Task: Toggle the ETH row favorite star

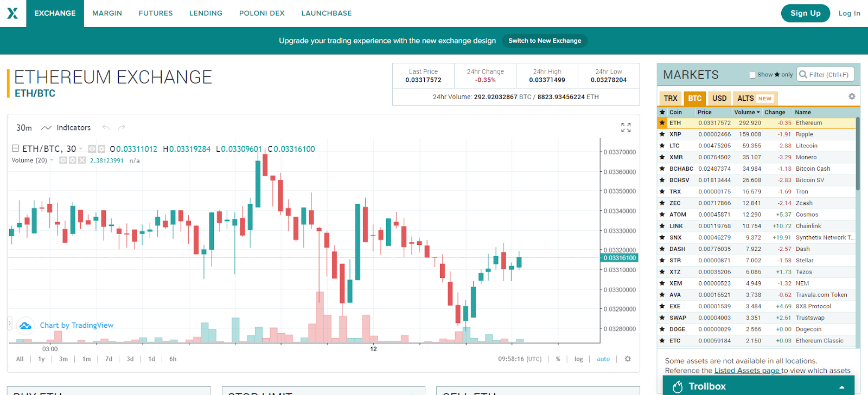Action: 662,123
